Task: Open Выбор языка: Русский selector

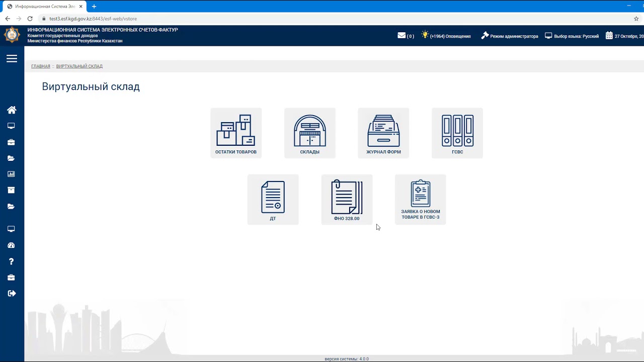Action: [572, 36]
